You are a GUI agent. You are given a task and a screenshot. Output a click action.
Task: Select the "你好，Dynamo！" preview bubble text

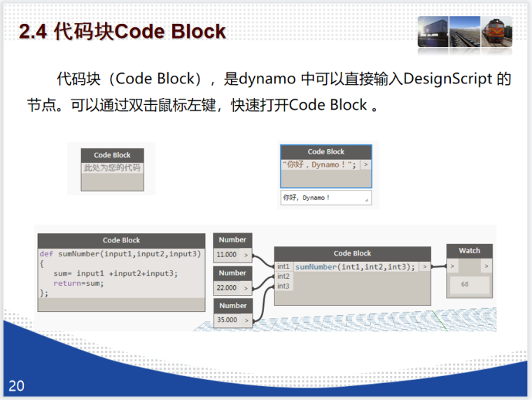[x=307, y=198]
